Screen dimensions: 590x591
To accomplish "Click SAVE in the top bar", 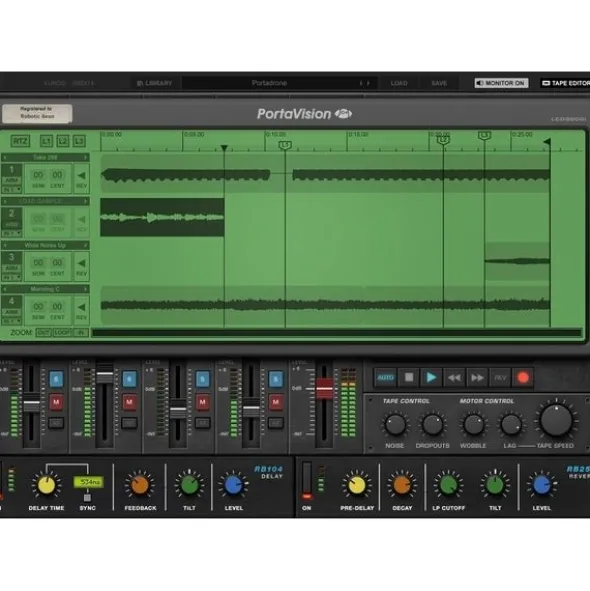I will point(439,83).
